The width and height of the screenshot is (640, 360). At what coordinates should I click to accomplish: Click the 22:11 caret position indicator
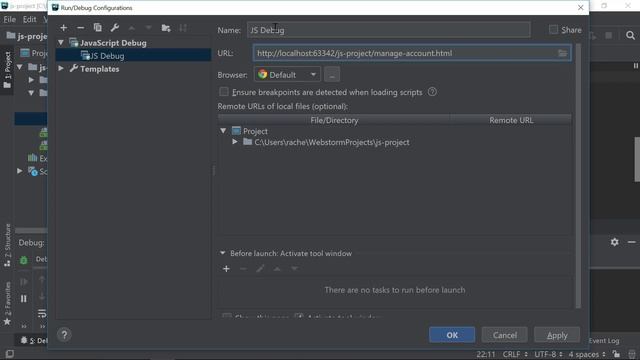point(485,354)
